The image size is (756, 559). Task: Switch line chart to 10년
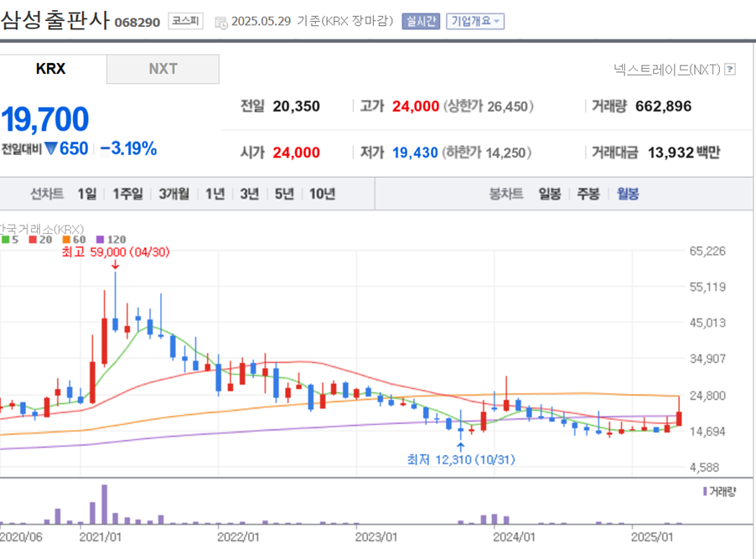(x=323, y=194)
